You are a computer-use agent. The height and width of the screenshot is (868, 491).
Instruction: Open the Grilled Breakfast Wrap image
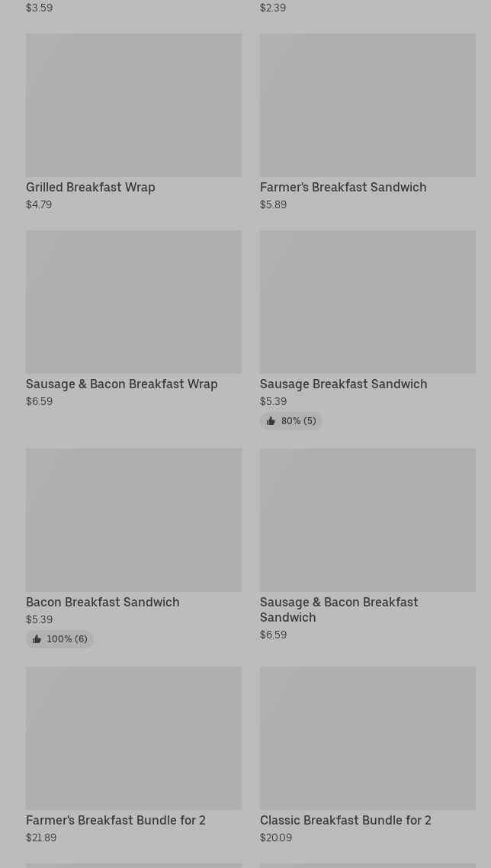pos(133,105)
